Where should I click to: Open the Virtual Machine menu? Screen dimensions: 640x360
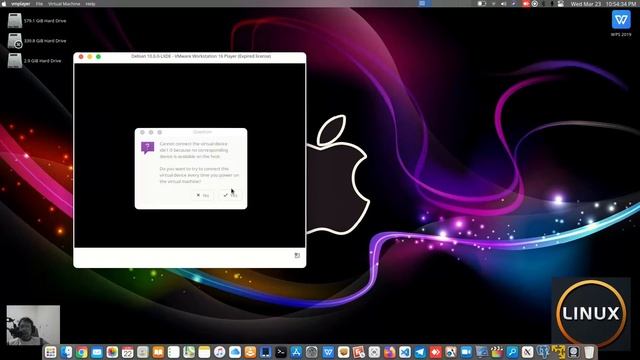point(64,4)
